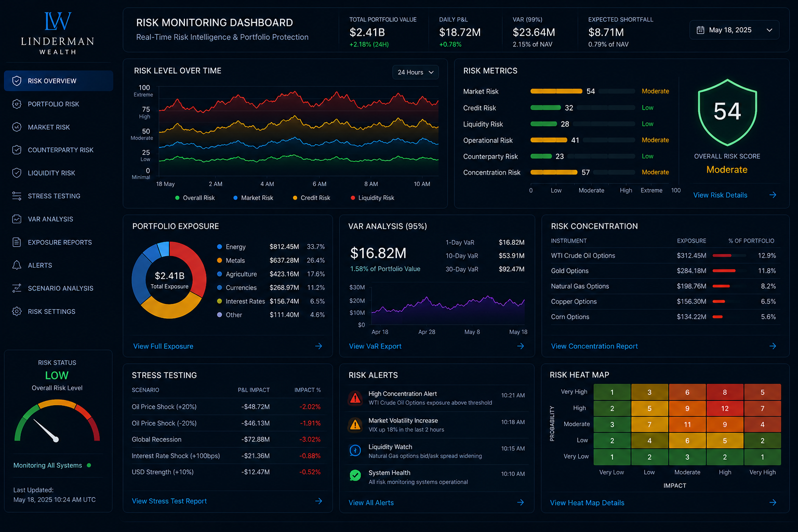This screenshot has height=532, width=798.
Task: Click the Risk Overview shield icon
Action: pyautogui.click(x=17, y=81)
